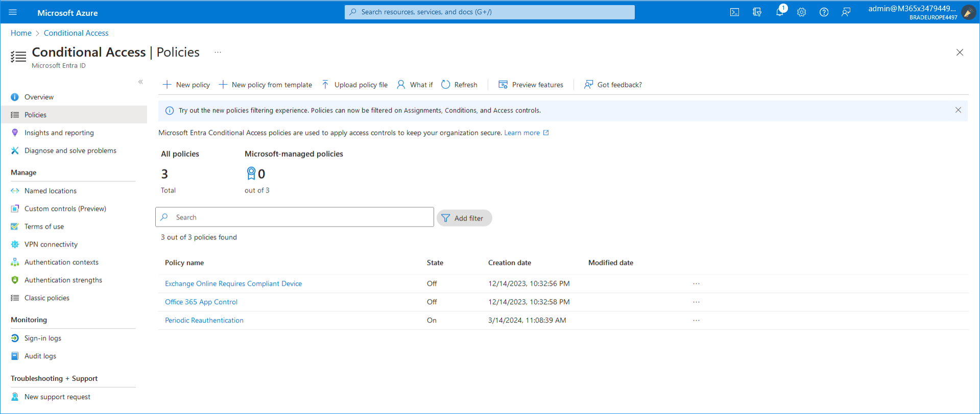Click New policy from template
Image resolution: width=980 pixels, height=414 pixels.
(265, 85)
